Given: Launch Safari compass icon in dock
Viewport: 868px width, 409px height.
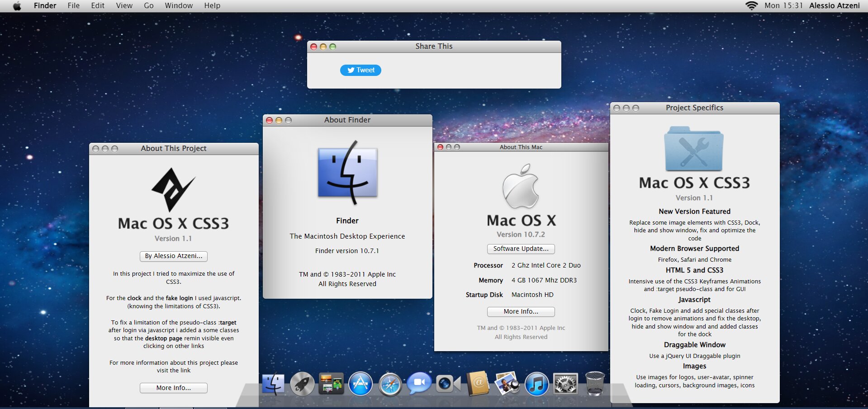Looking at the screenshot, I should [x=390, y=384].
